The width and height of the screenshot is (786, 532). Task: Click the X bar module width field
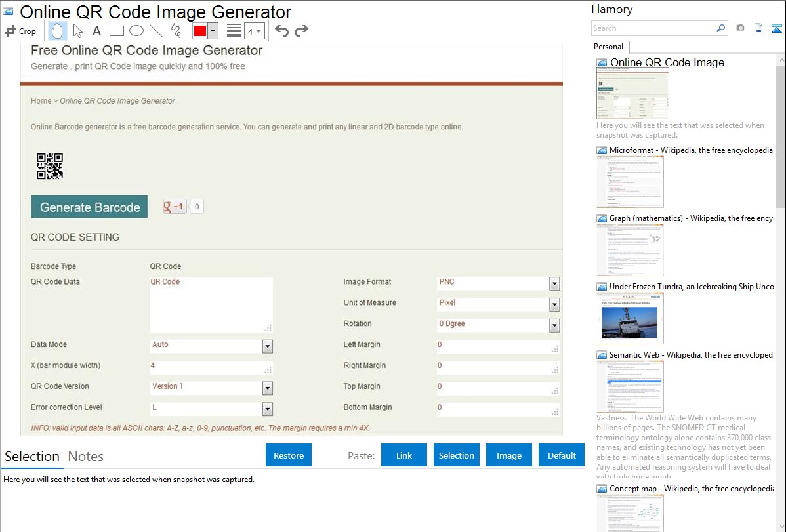(x=211, y=367)
